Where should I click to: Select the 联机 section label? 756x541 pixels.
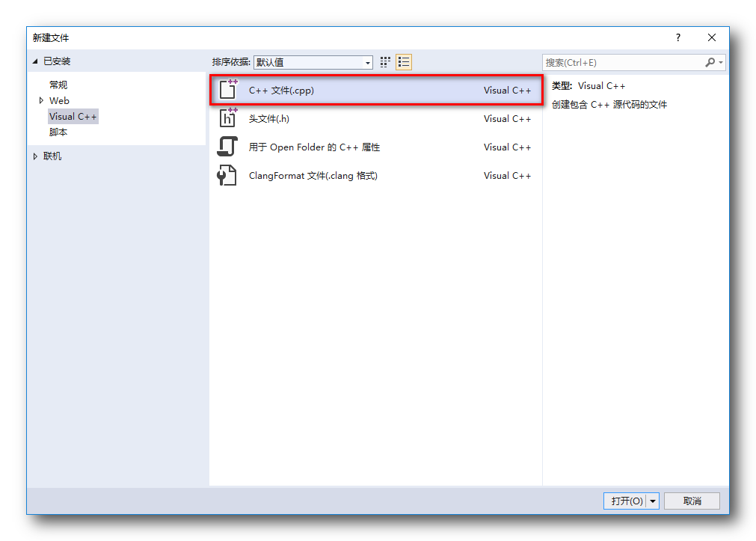click(52, 156)
